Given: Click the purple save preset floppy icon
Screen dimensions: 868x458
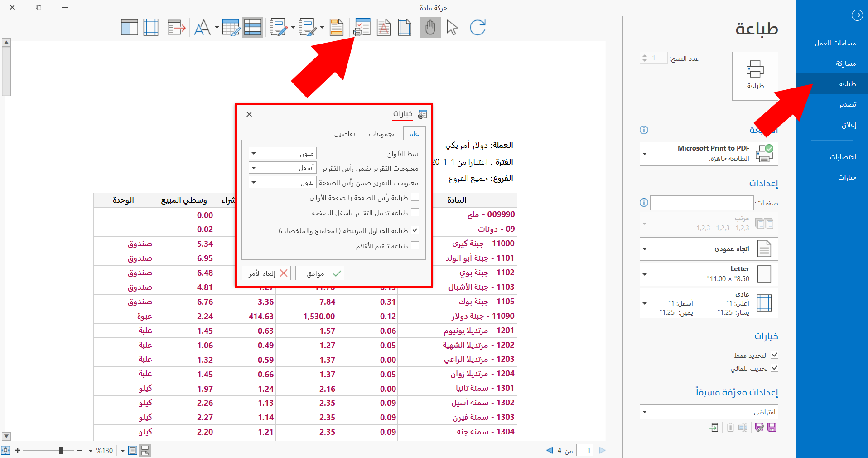Looking at the screenshot, I should point(772,427).
